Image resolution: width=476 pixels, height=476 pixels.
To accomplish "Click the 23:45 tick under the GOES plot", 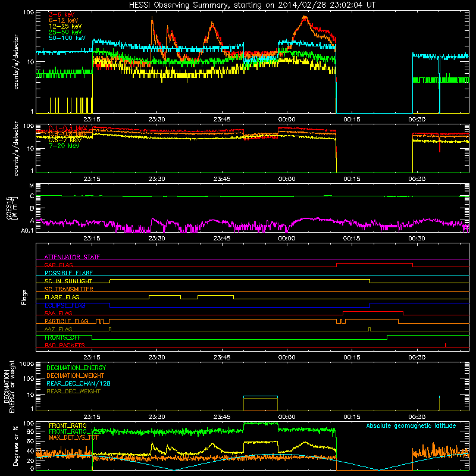I will (x=222, y=239).
